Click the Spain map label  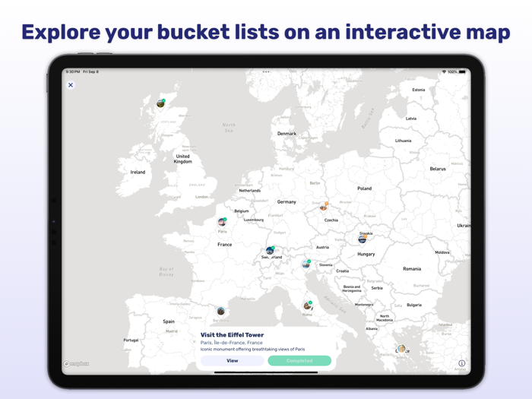(x=169, y=321)
